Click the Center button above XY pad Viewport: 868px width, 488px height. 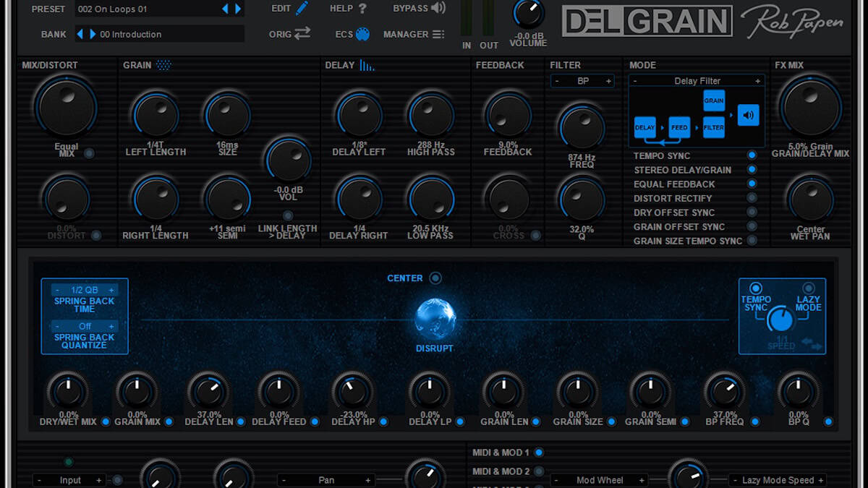[x=435, y=278]
